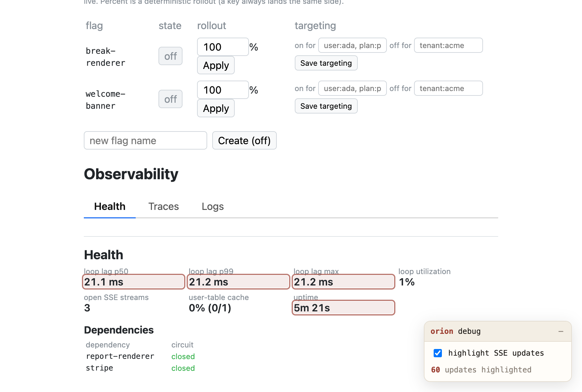The height and width of the screenshot is (392, 582).
Task: Click the Dependencies heading
Action: 119,330
